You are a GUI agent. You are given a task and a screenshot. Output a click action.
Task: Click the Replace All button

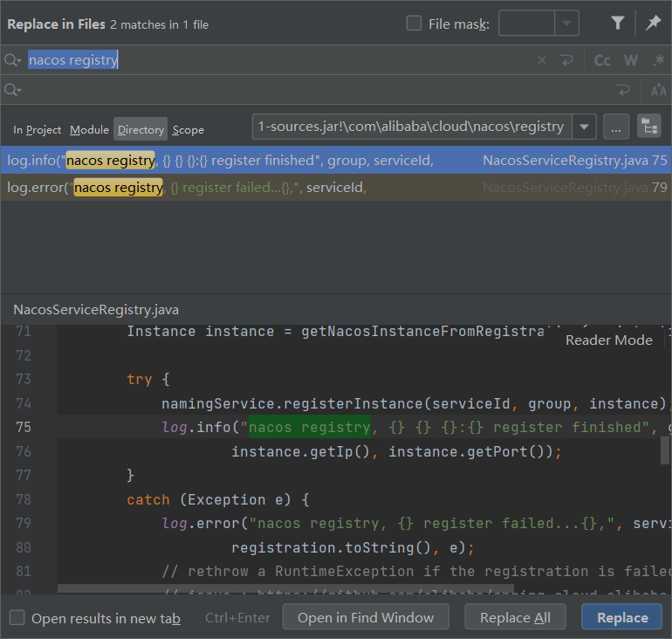pyautogui.click(x=515, y=617)
